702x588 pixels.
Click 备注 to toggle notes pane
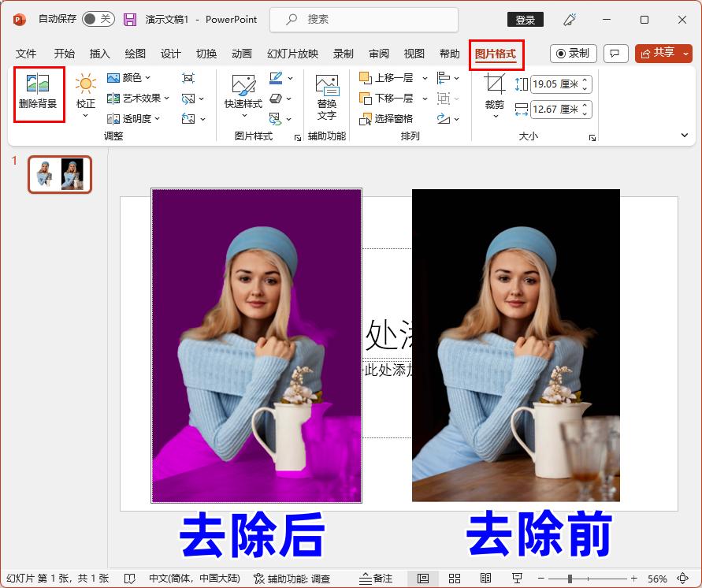tap(377, 578)
